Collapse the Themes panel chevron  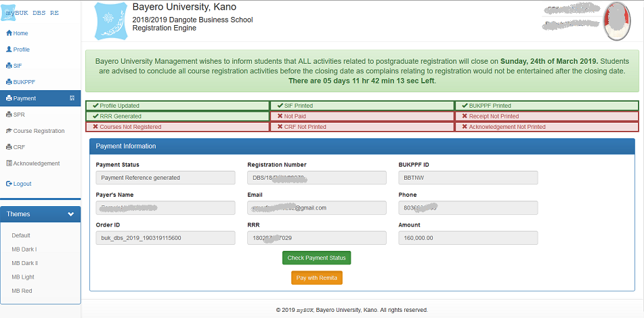pyautogui.click(x=71, y=214)
